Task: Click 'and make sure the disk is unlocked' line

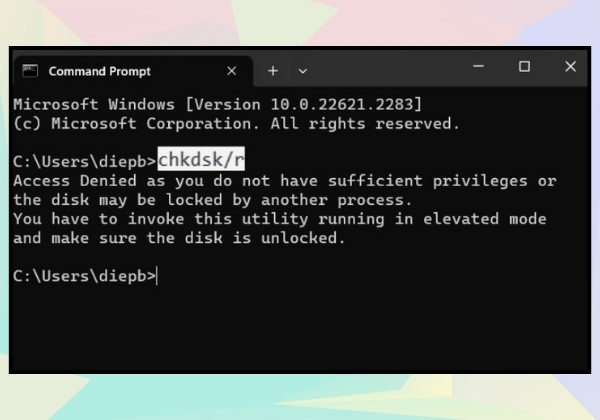Action: 179,238
